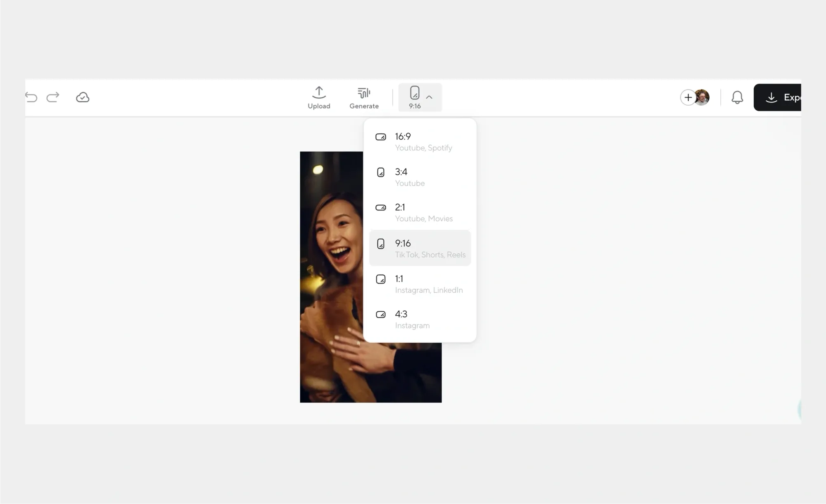Click the add collaborator plus button
This screenshot has height=504, width=826.
688,97
